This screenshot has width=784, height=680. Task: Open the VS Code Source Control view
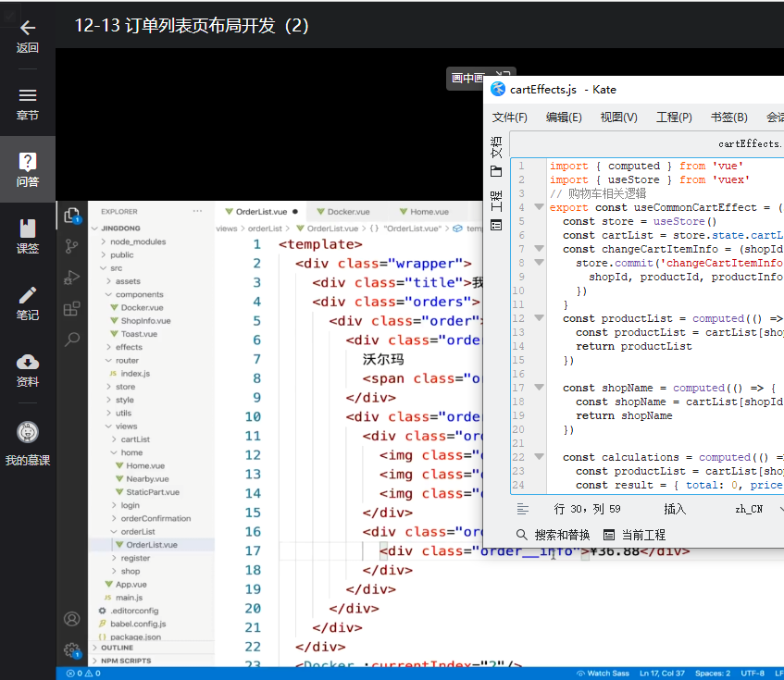point(72,246)
